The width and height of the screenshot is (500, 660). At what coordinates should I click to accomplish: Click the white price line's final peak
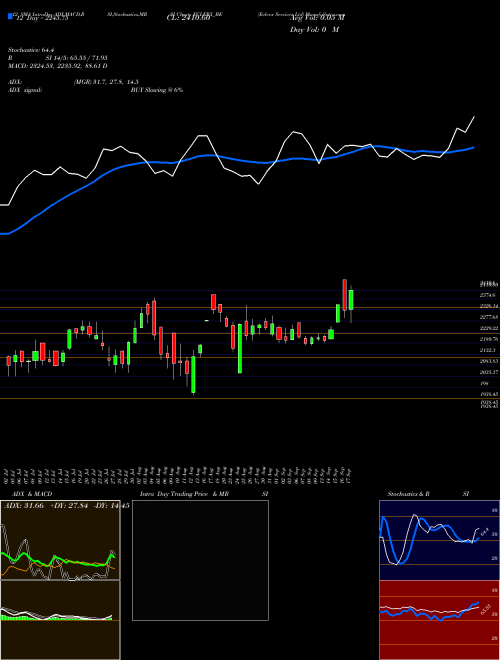pos(474,117)
